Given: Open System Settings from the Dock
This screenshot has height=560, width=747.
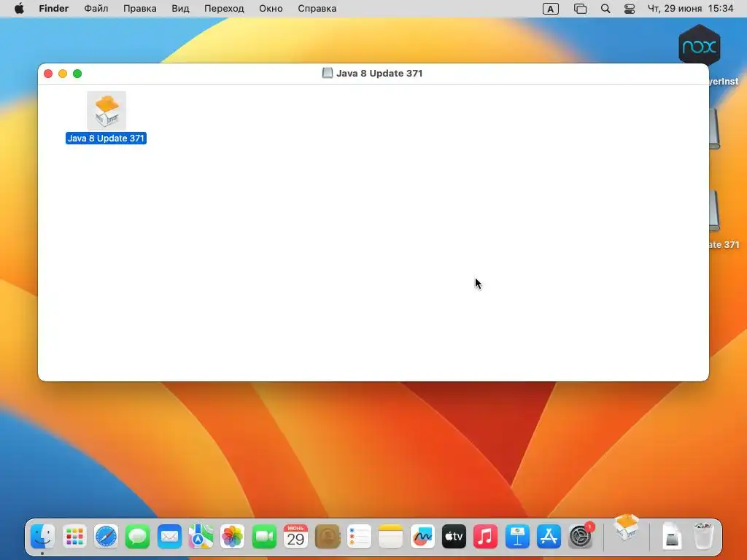Looking at the screenshot, I should pos(580,537).
